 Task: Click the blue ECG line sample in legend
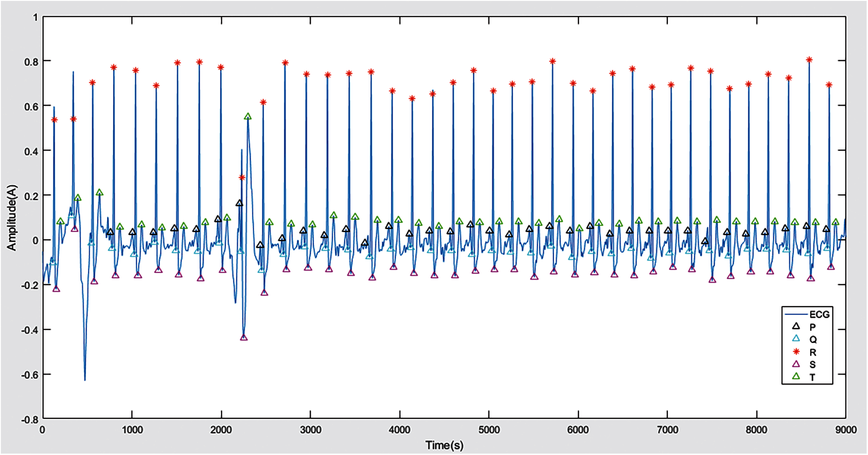[796, 314]
